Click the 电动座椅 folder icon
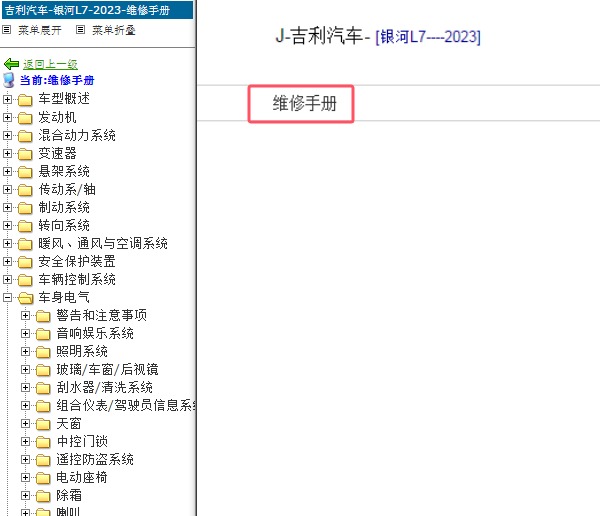Image resolution: width=600 pixels, height=516 pixels. coord(43,478)
